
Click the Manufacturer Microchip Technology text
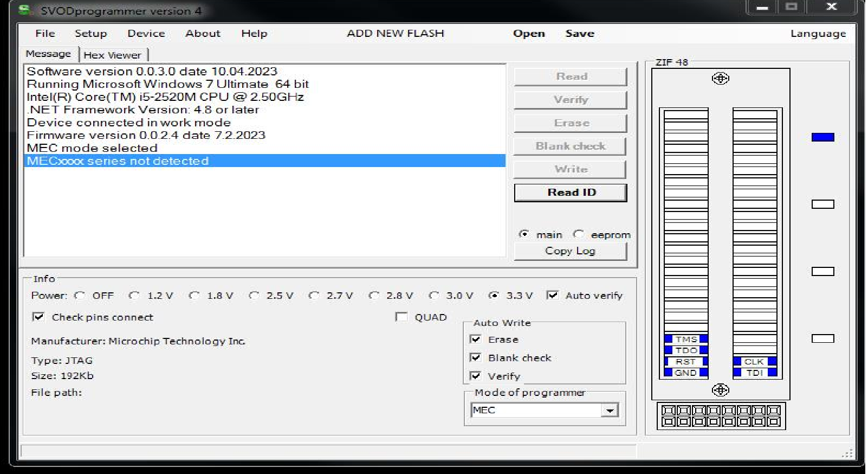click(138, 341)
